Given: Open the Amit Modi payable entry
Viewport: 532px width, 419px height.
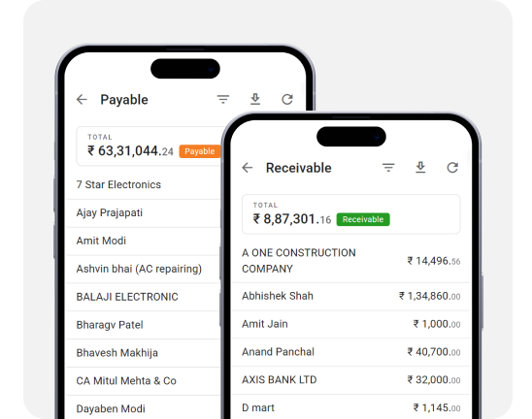Looking at the screenshot, I should 144,242.
